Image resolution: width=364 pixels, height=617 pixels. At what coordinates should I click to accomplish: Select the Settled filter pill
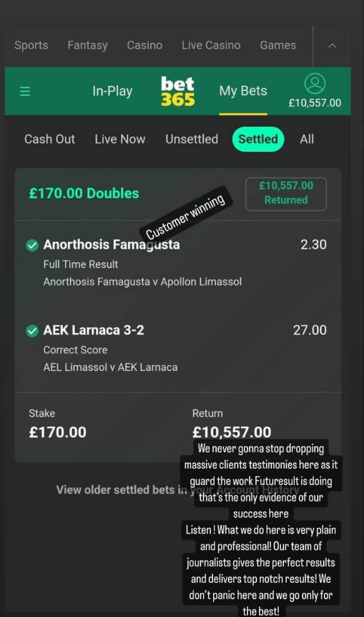click(x=258, y=139)
